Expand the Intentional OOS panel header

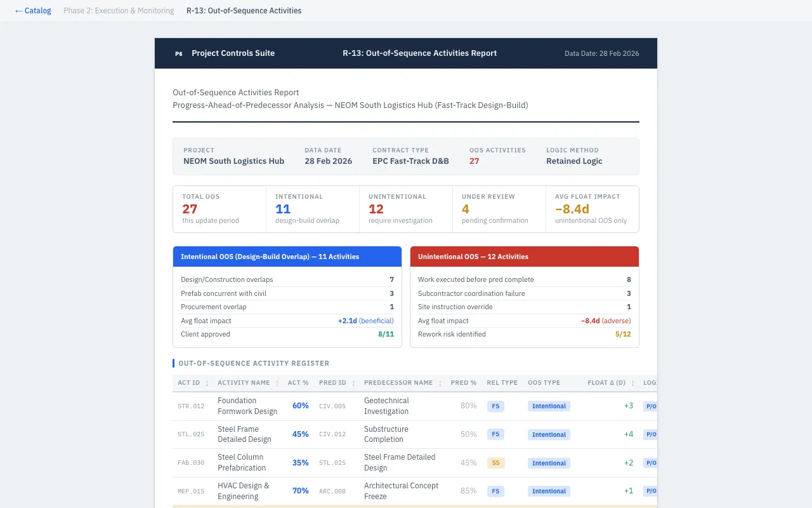click(287, 257)
